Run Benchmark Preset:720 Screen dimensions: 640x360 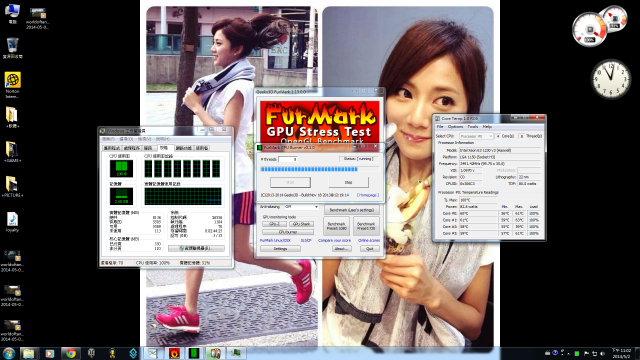[x=366, y=227]
